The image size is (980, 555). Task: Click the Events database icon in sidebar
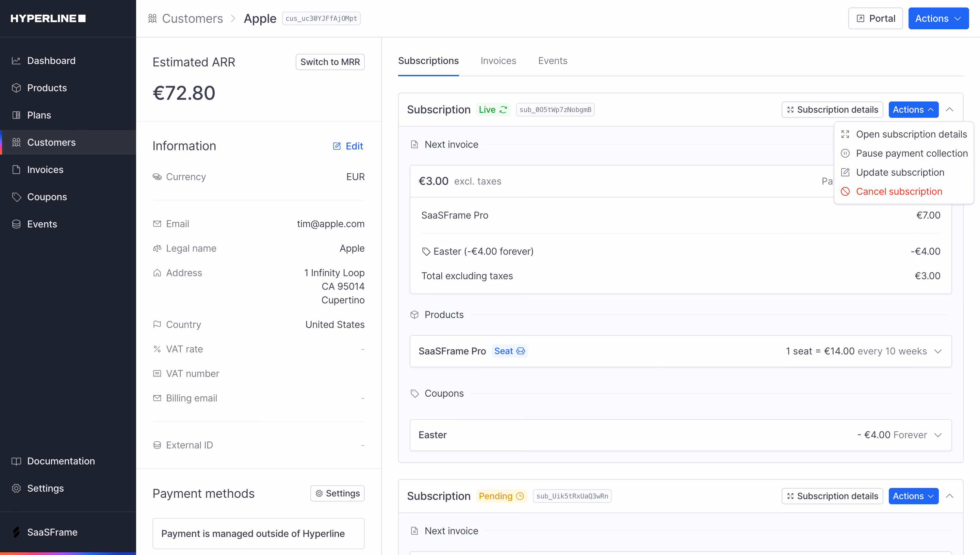(16, 224)
